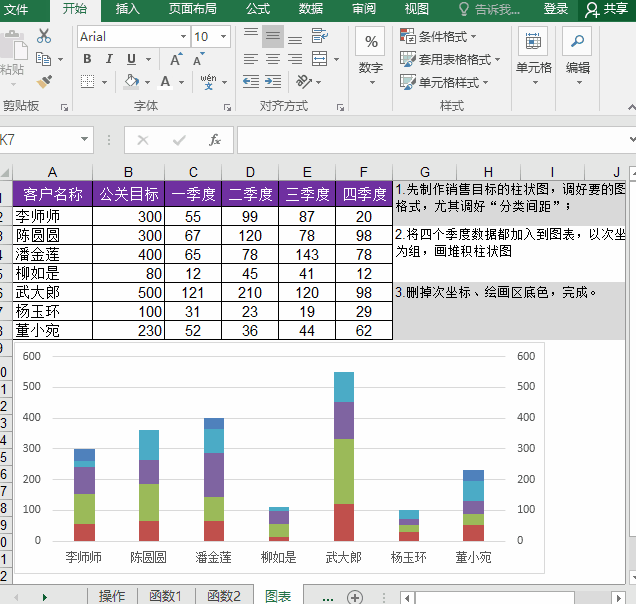Click Tell Me (告诉我) search box
The width and height of the screenshot is (636, 604).
tap(489, 9)
